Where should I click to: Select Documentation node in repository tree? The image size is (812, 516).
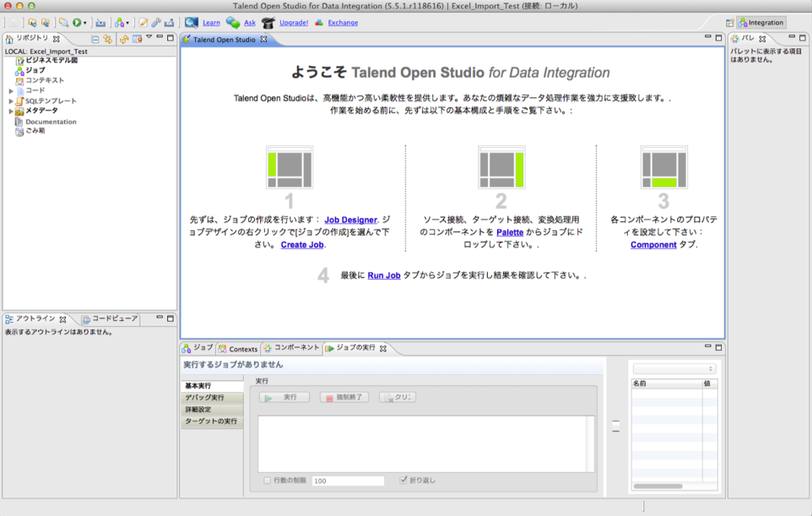(x=51, y=122)
